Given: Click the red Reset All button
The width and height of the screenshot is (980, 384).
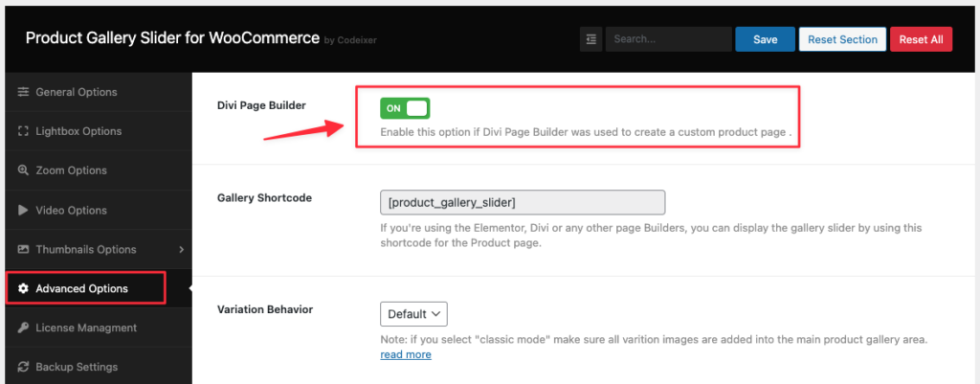Looking at the screenshot, I should [x=922, y=39].
